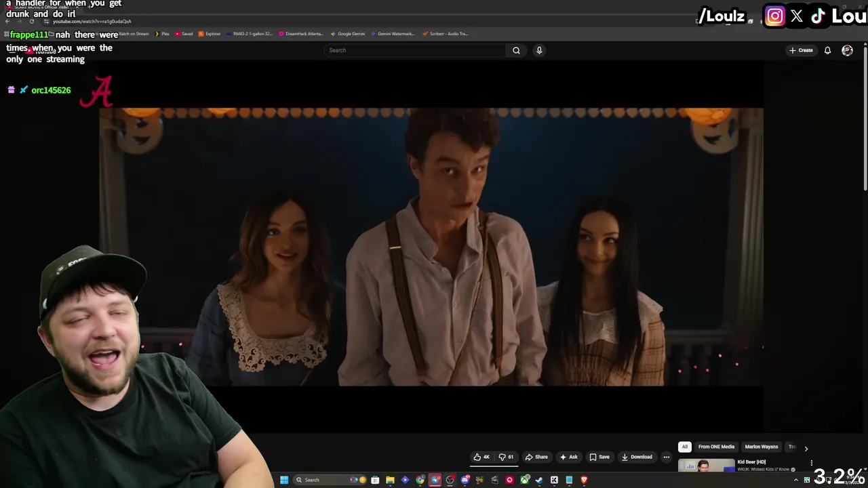Download the video

pos(637,457)
